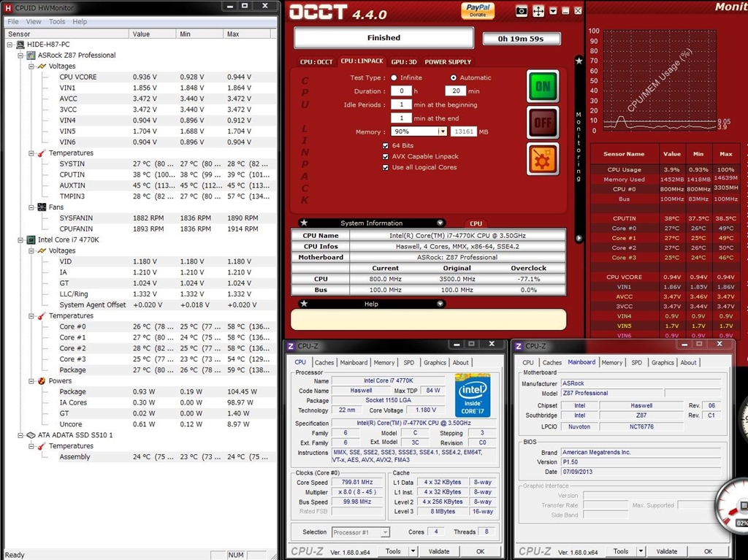Image resolution: width=748 pixels, height=560 pixels.
Task: Open the HWMonitor File menu
Action: click(x=13, y=21)
